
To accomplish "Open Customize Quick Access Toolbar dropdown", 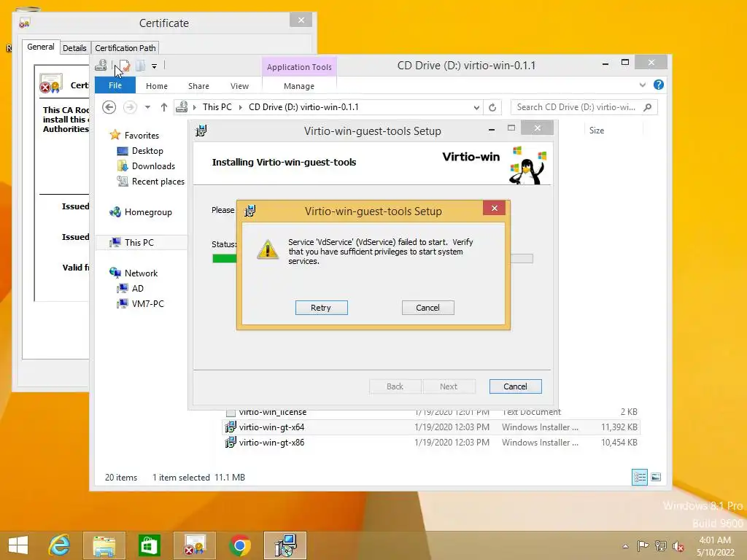I will point(155,66).
